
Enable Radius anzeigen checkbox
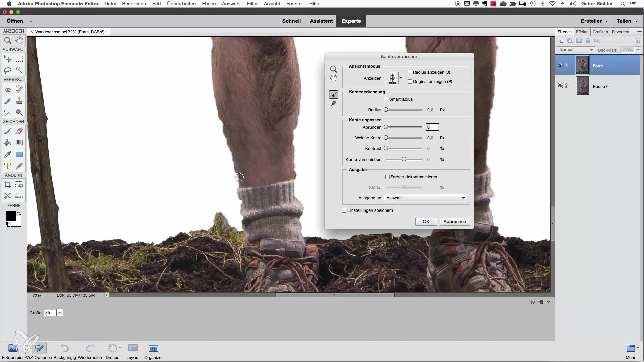click(410, 72)
